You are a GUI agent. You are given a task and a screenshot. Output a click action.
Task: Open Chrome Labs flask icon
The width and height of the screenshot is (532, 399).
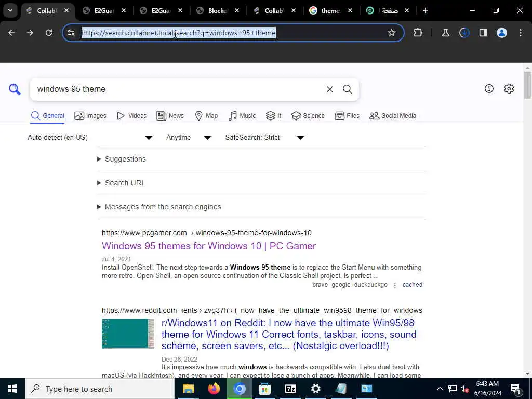click(x=445, y=33)
